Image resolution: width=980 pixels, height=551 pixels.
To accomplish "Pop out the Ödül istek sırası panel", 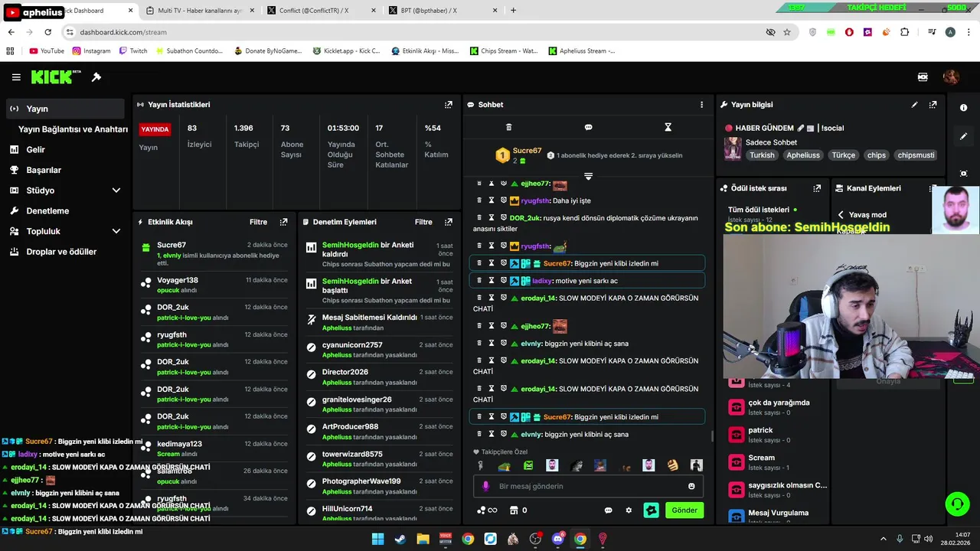I will [817, 188].
